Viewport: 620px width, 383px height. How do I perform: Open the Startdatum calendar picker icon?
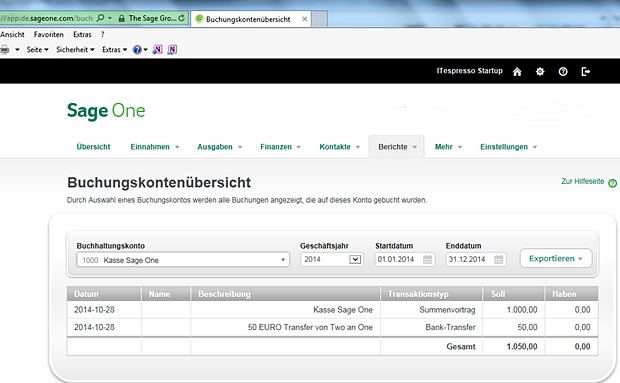(427, 260)
